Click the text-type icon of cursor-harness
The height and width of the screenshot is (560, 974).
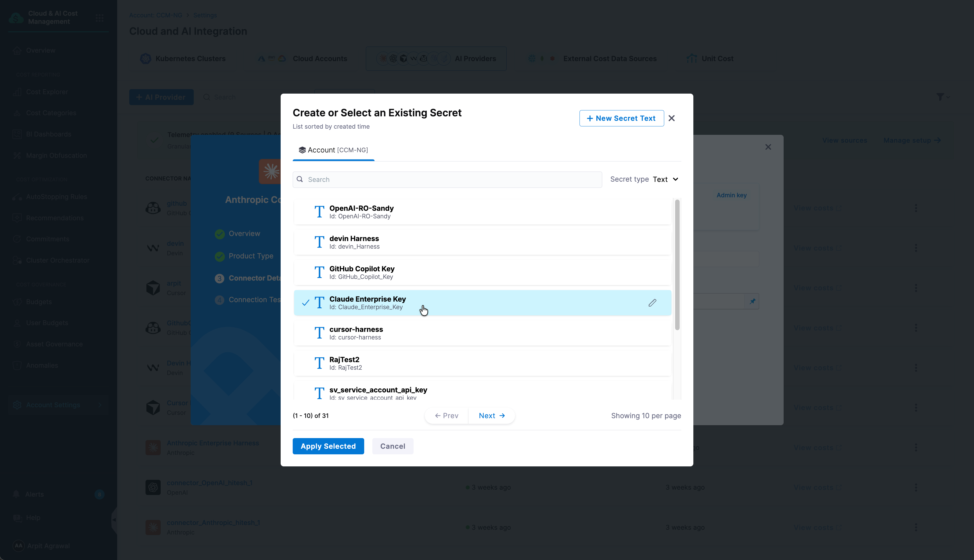pos(319,333)
